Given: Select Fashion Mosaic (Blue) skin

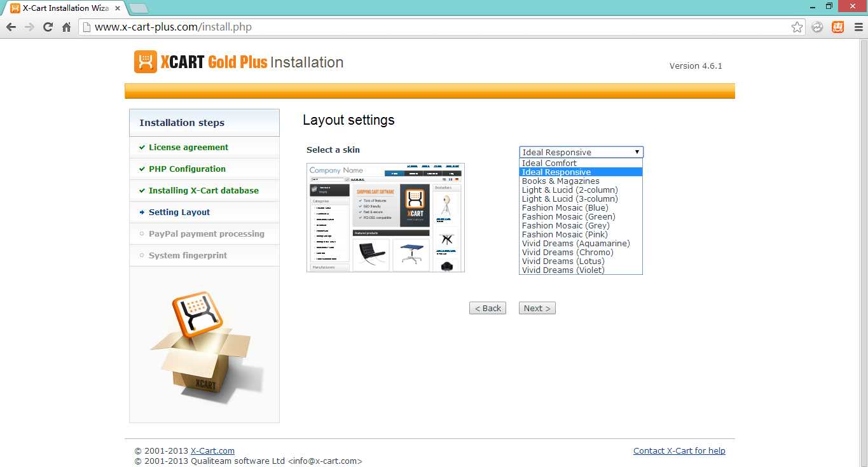Looking at the screenshot, I should click(581, 207).
